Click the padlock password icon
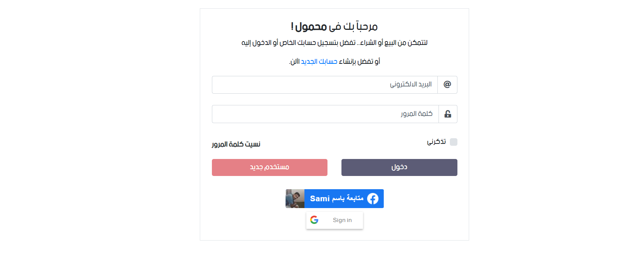Image resolution: width=644 pixels, height=270 pixels. [x=448, y=114]
